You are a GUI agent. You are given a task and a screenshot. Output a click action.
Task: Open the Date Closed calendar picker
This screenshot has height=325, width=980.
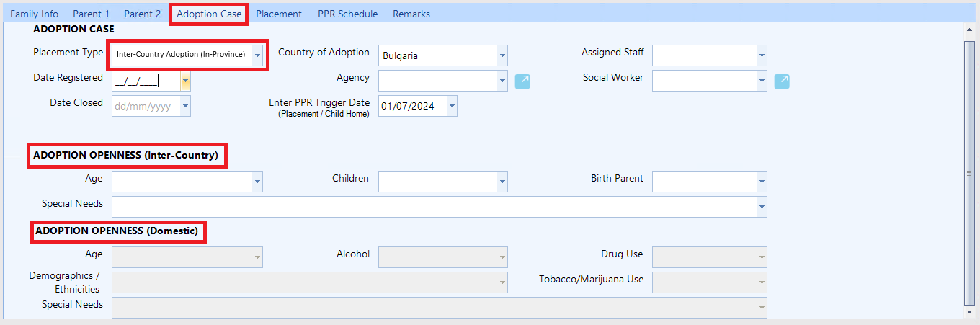click(185, 107)
